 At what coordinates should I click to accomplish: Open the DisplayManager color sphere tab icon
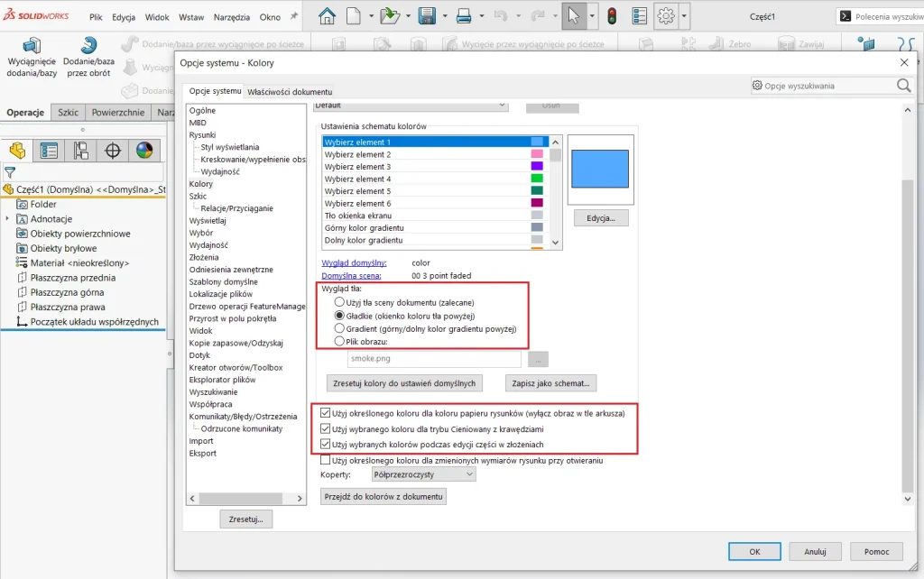coord(144,151)
